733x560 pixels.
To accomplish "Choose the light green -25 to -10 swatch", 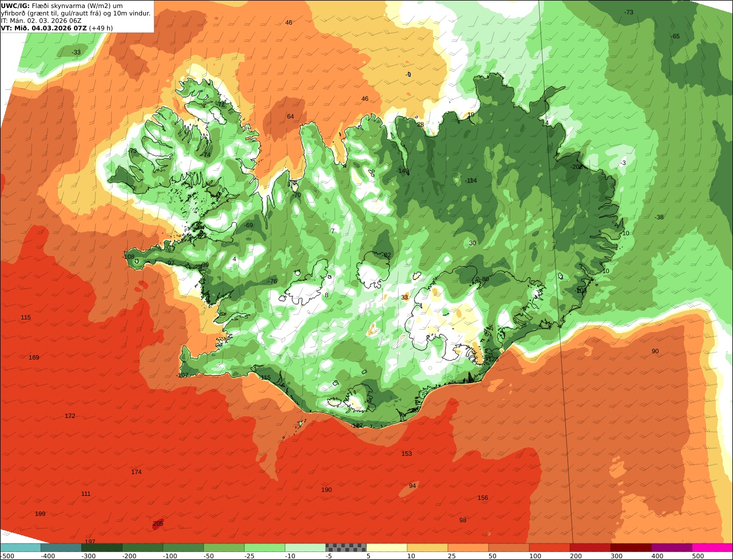I will click(265, 547).
